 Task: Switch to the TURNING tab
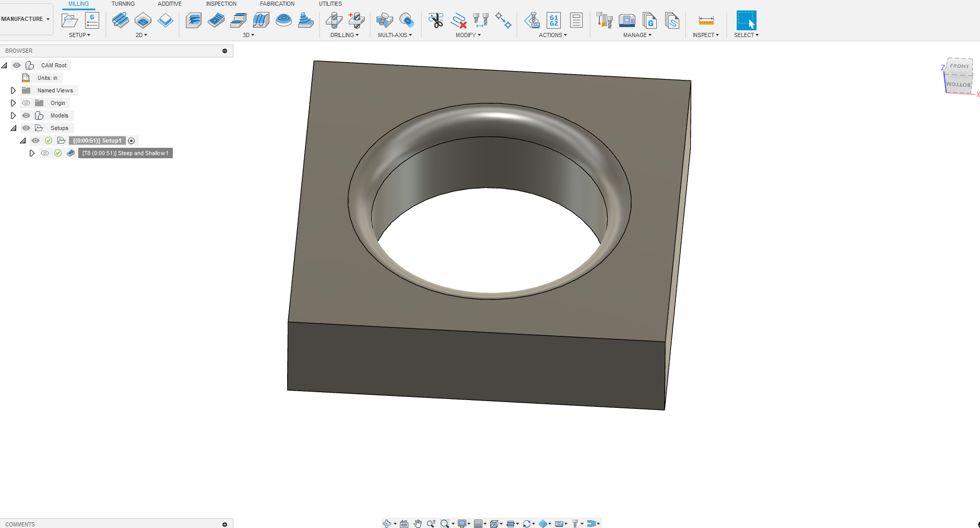123,4
